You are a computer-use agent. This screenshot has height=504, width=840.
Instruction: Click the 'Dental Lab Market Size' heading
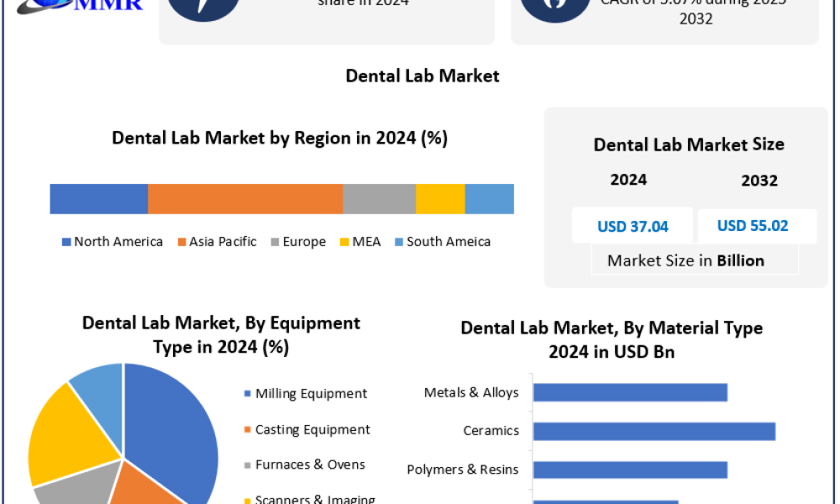[x=689, y=144]
